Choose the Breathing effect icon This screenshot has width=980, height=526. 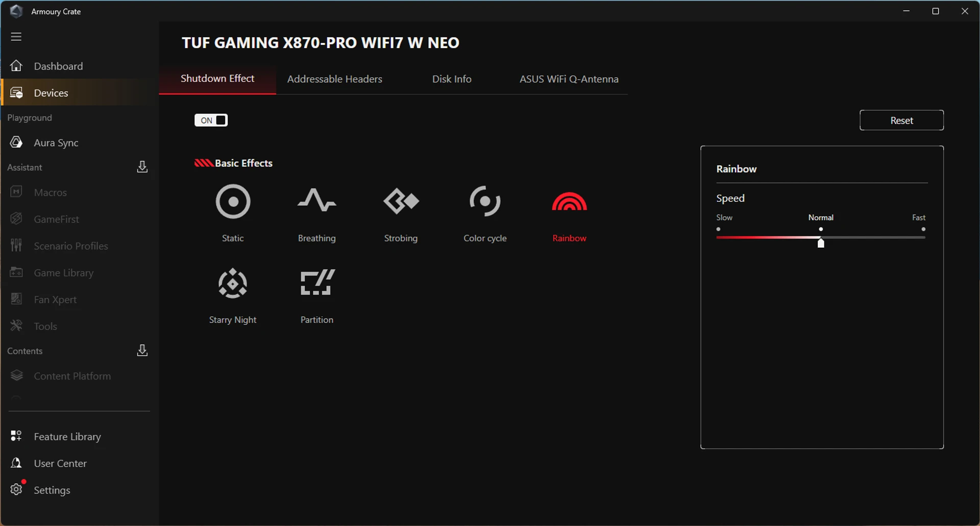(316, 200)
